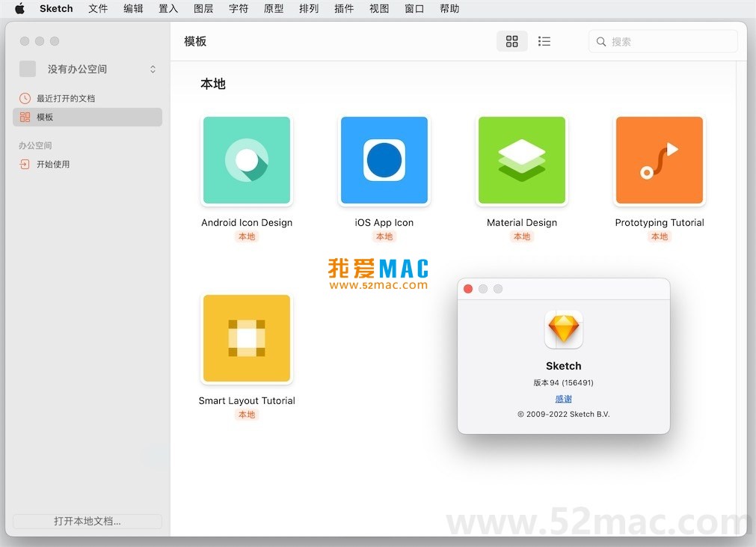Viewport: 756px width, 547px height.
Task: Open the 图层 menu
Action: coord(203,9)
